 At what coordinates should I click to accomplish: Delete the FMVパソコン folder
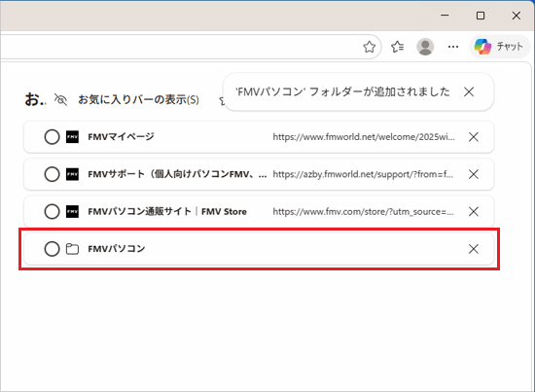474,249
